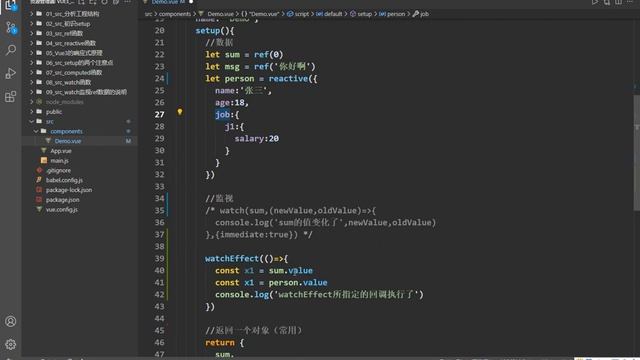Click the Run play icon in editor toolbar
The width and height of the screenshot is (640, 360).
pyautogui.click(x=595, y=2)
